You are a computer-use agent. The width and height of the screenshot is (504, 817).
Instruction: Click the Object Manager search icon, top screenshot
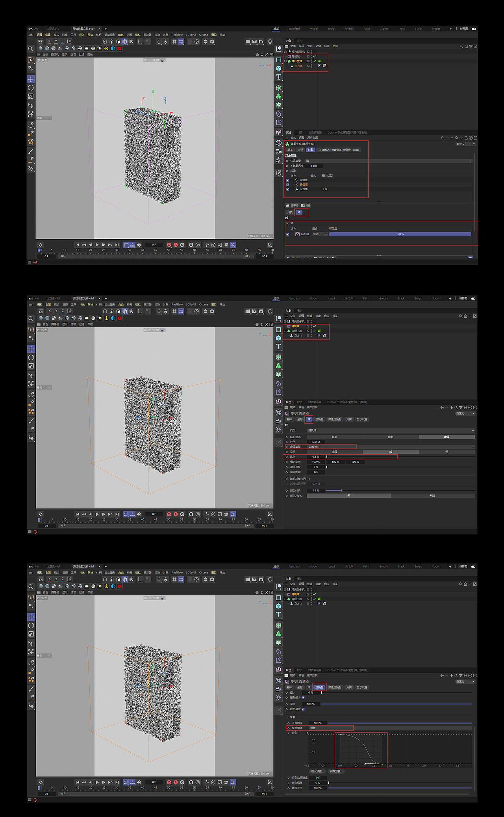461,46
